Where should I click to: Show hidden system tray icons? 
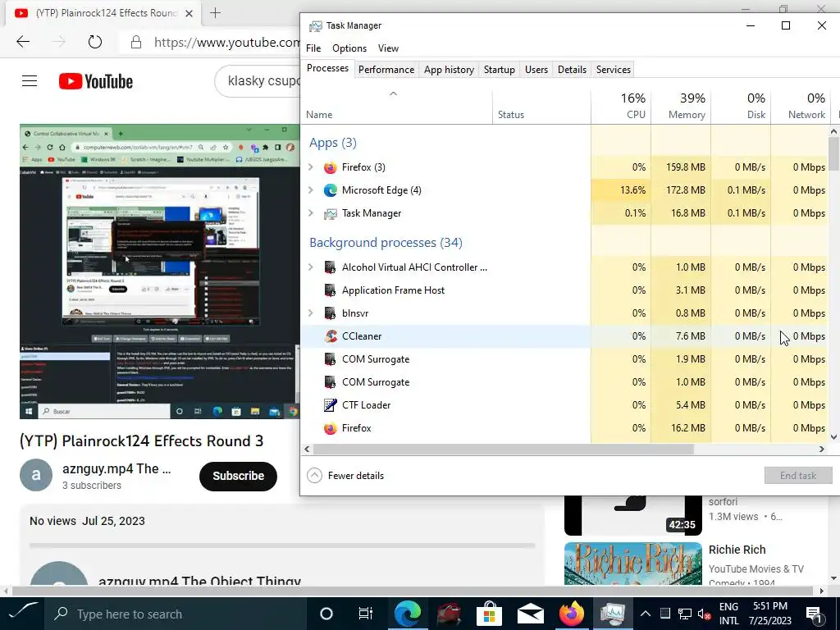[x=646, y=614]
